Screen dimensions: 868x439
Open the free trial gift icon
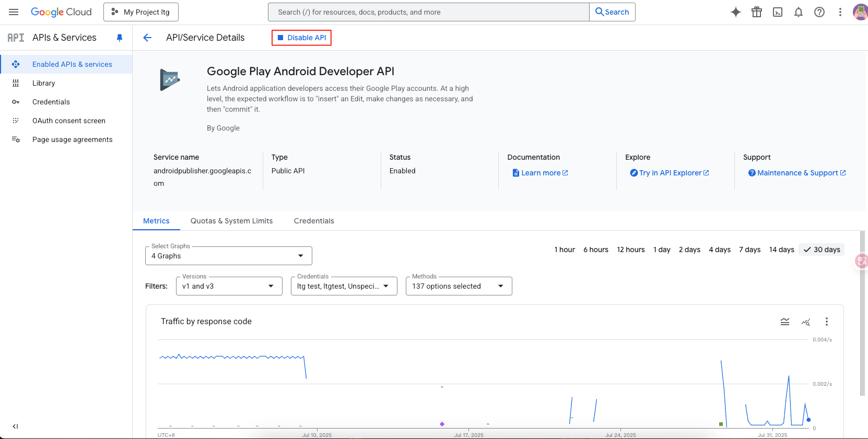point(756,12)
